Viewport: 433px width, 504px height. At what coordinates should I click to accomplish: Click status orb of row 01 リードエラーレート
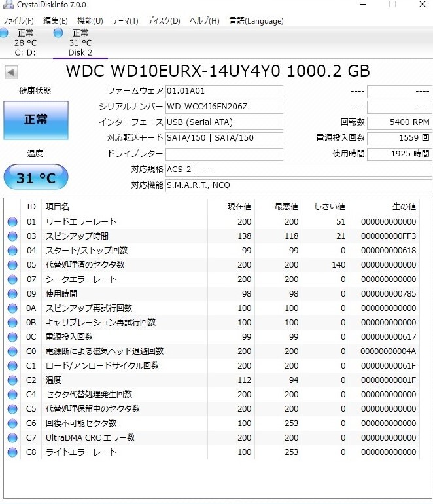(12, 222)
